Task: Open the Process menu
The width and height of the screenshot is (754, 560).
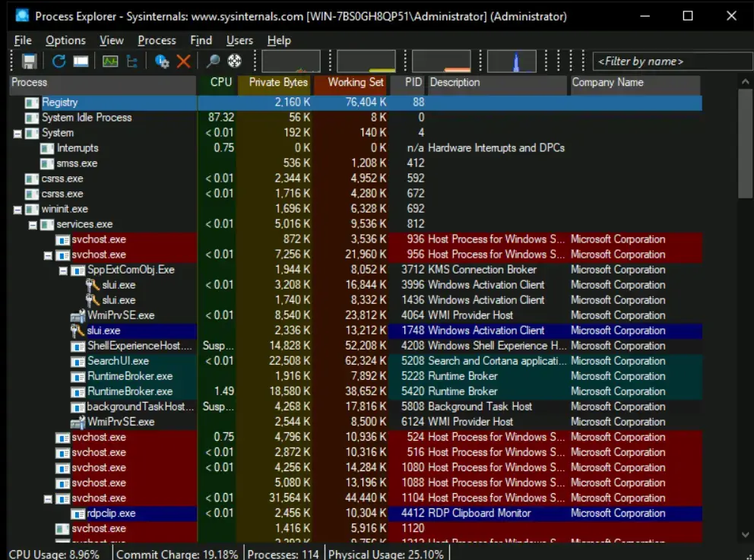Action: click(157, 40)
